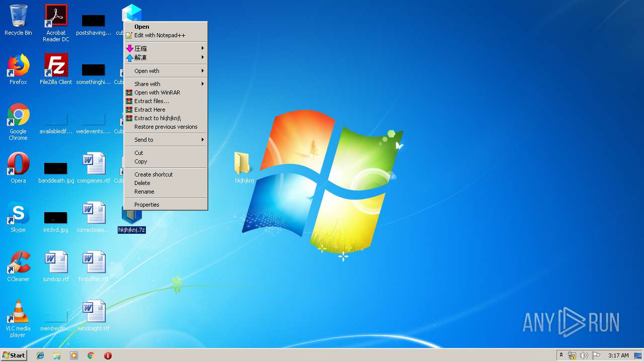Show hidden tray icons arrow
This screenshot has width=644, height=362.
pyautogui.click(x=561, y=355)
